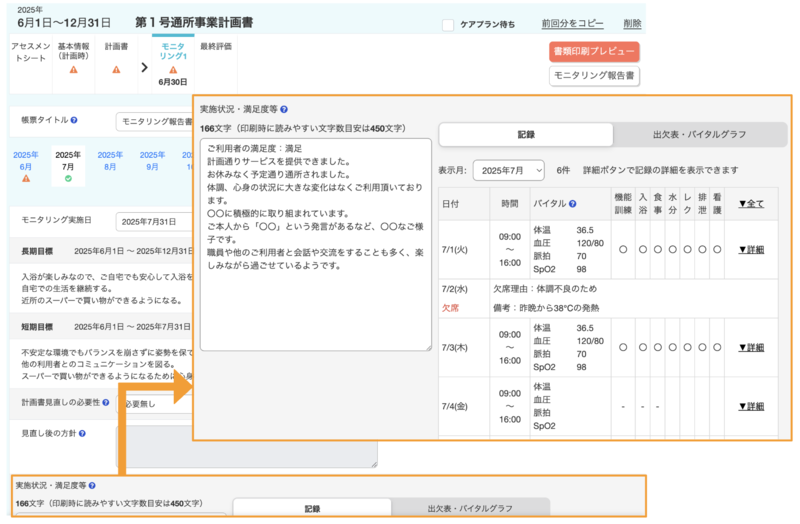The height and width of the screenshot is (524, 800).
Task: Select the lower 出欠表・バイタルグラフ tab
Action: click(x=470, y=508)
